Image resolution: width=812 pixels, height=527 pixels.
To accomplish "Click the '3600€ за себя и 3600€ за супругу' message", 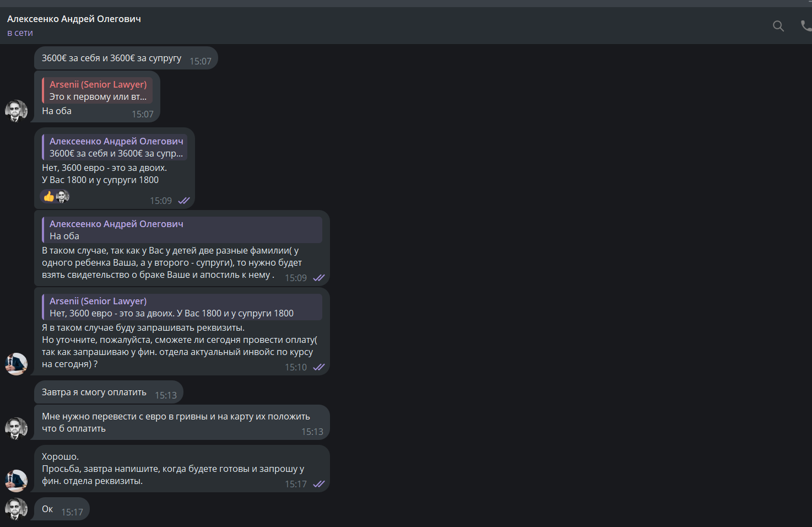I will pyautogui.click(x=126, y=58).
